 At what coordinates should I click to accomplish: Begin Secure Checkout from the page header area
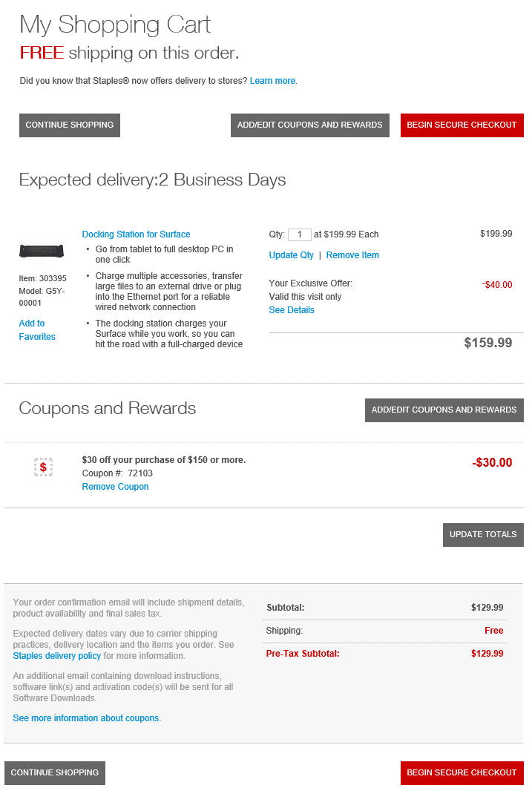pos(462,125)
